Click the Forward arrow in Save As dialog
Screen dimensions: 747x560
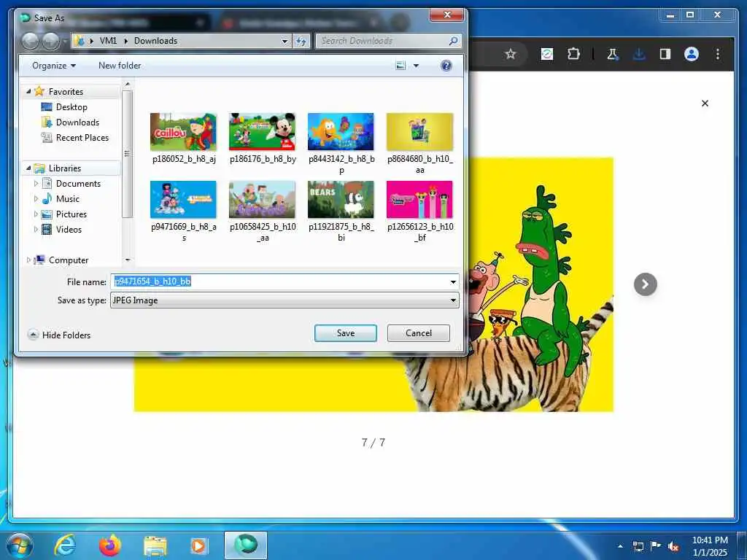(51, 42)
